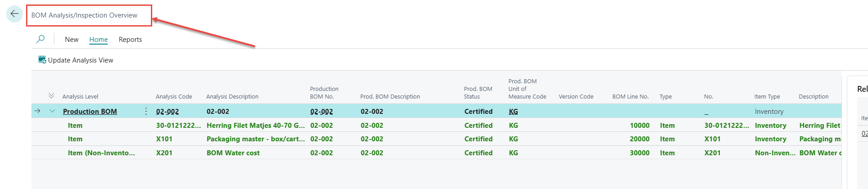Open the search magnifier icon

pos(40,39)
